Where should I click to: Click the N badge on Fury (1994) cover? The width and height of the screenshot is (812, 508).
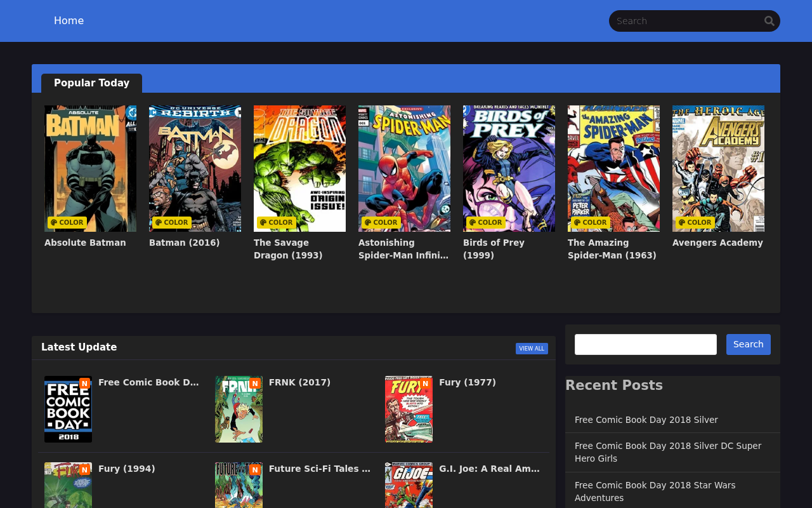click(x=84, y=470)
